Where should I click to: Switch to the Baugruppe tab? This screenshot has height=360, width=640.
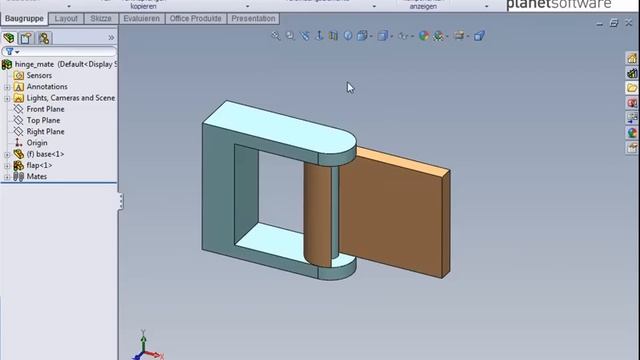(24, 18)
